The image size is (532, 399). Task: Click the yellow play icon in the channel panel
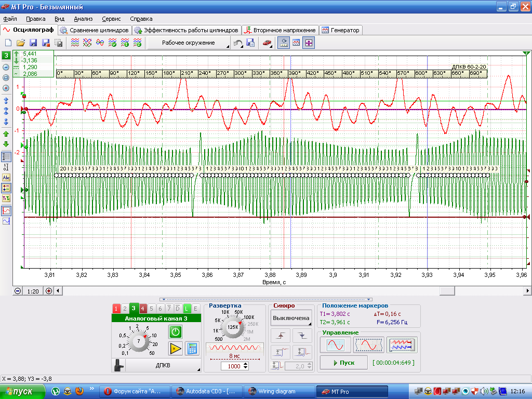point(176,349)
